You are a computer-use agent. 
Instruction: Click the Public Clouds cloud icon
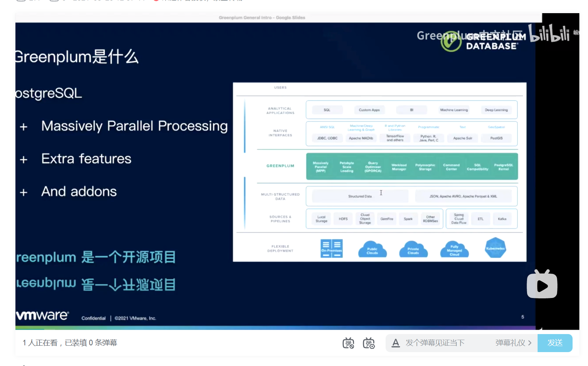(x=372, y=249)
